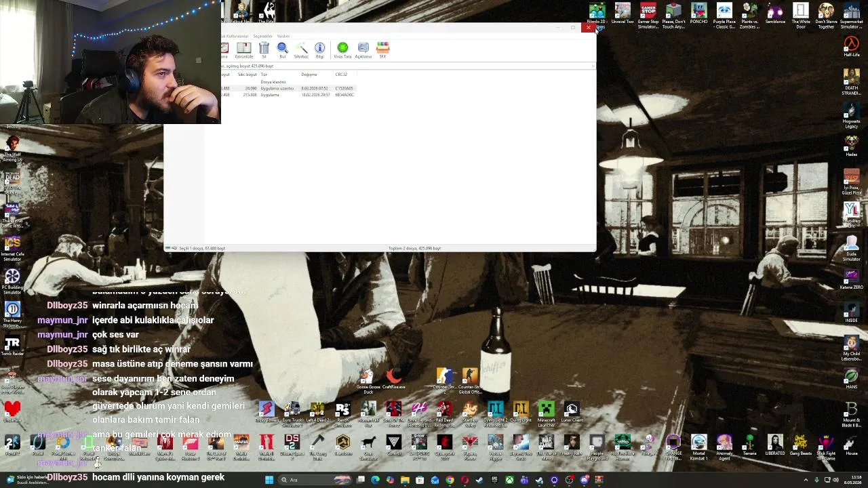Select LIBERATED desktop shortcut
This screenshot has height=488, width=868.
tap(775, 445)
